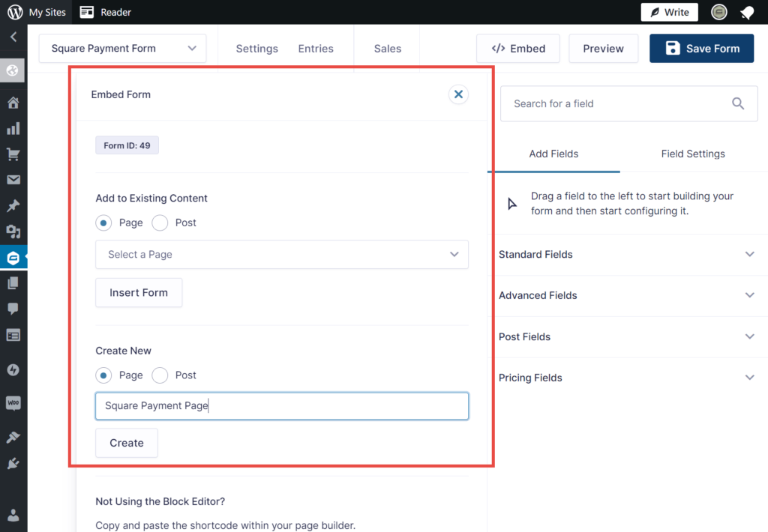Open the highlighted Formidable Forms sidebar icon
Viewport: 768px width, 532px height.
point(13,257)
